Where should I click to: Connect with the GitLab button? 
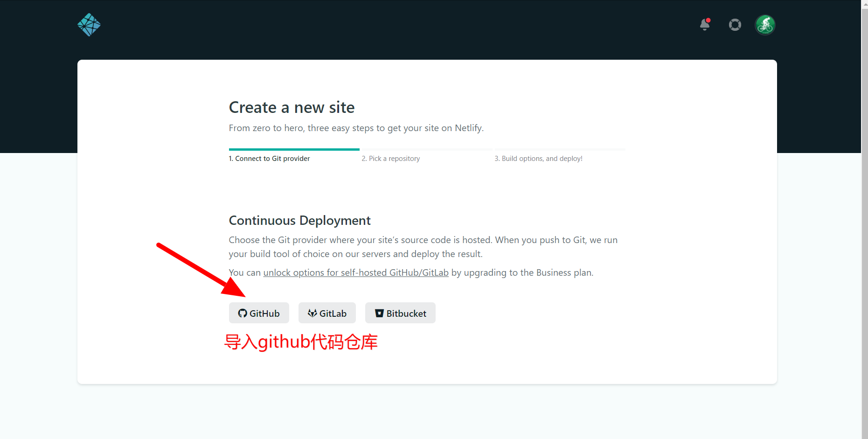tap(327, 313)
